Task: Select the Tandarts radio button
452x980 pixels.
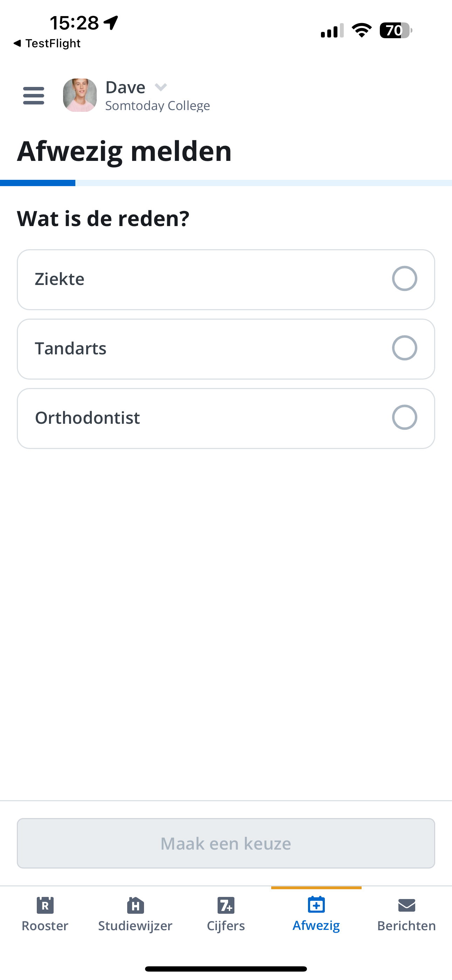Action: point(404,348)
